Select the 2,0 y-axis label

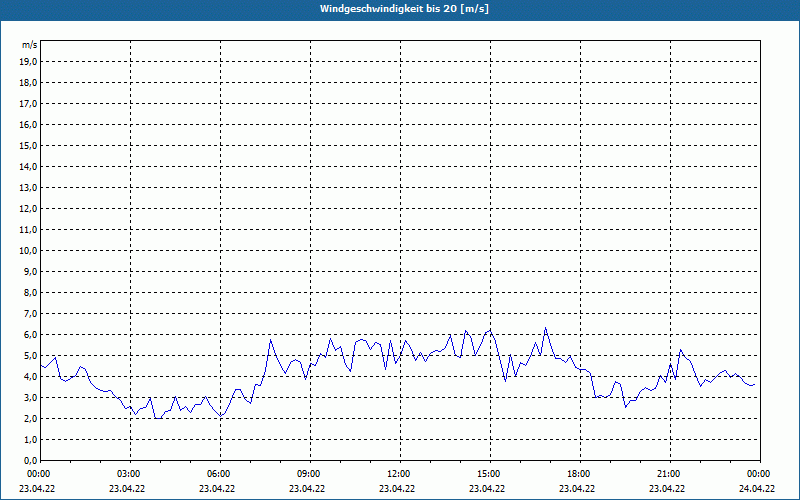tap(31, 419)
